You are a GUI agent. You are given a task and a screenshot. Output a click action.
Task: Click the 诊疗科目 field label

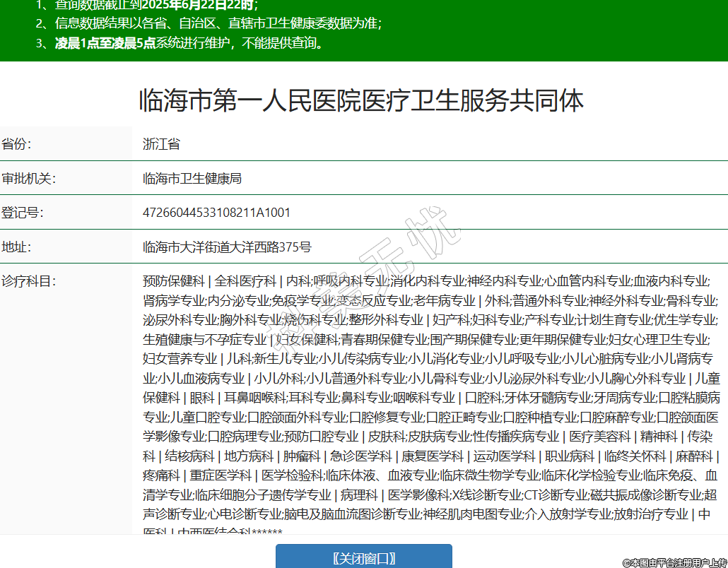[x=28, y=281]
